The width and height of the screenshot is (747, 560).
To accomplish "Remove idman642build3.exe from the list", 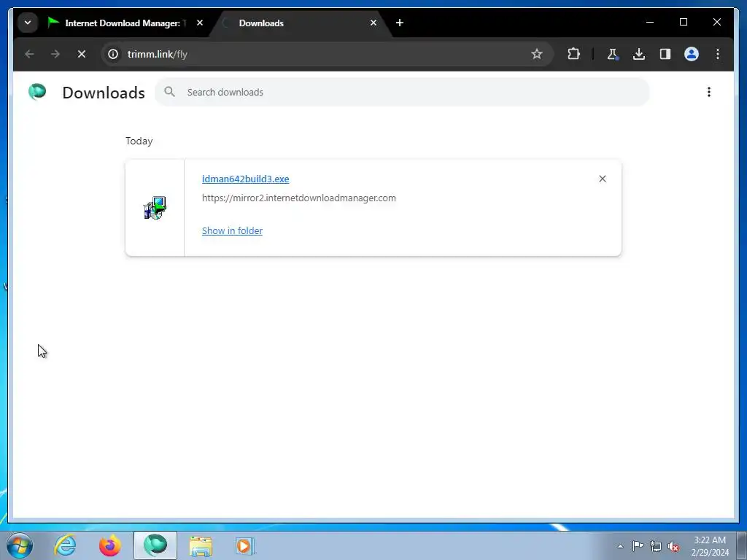I will 602,179.
